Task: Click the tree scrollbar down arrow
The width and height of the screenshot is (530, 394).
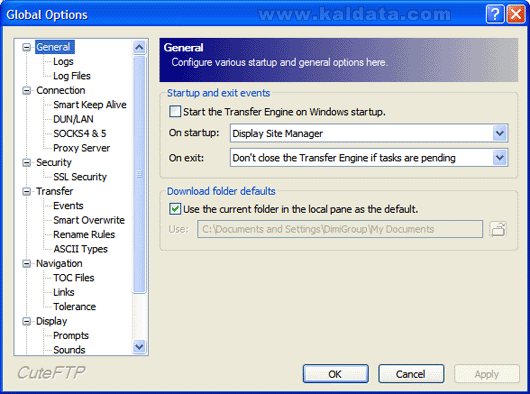Action: pos(139,347)
